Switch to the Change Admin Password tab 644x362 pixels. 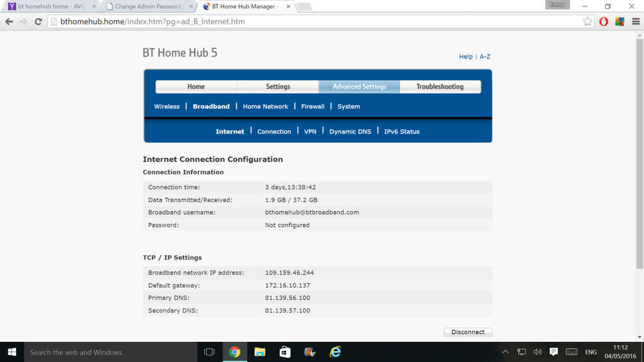coord(148,6)
